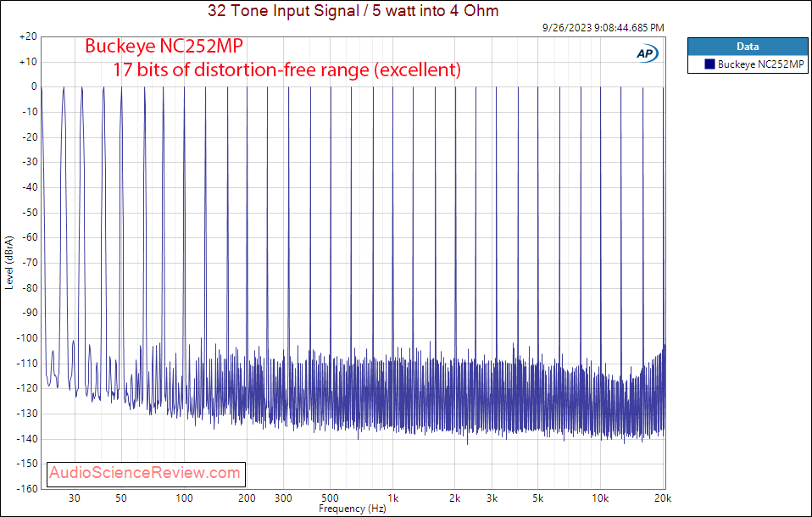
Task: Click the '-120' level axis tick label
Action: (27, 388)
